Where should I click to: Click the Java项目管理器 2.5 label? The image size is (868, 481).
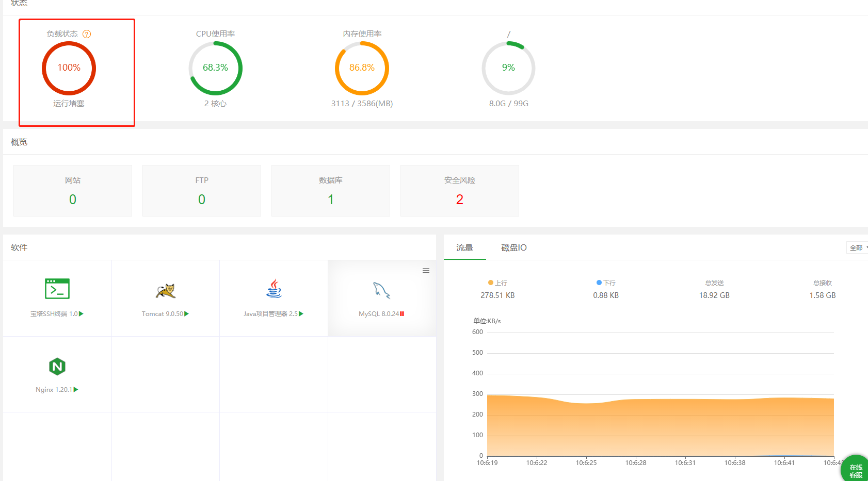tap(270, 314)
